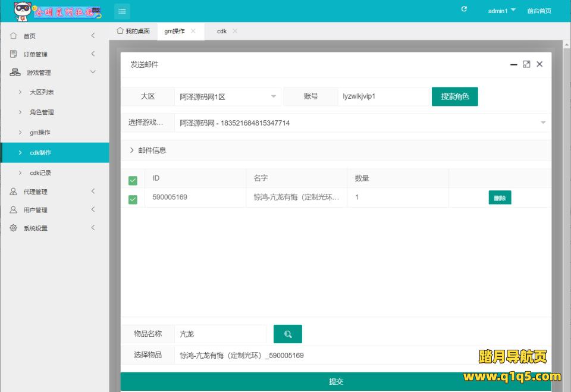571x392 pixels.
Task: Uncheck the row checkbox for ID 590005169
Action: coord(133,199)
